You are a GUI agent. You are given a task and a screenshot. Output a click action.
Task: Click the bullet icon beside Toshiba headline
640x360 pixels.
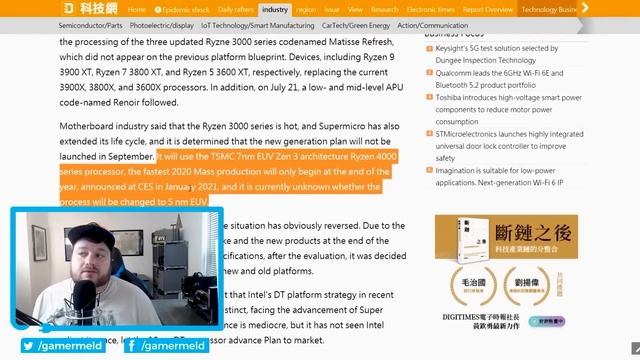[x=429, y=97]
